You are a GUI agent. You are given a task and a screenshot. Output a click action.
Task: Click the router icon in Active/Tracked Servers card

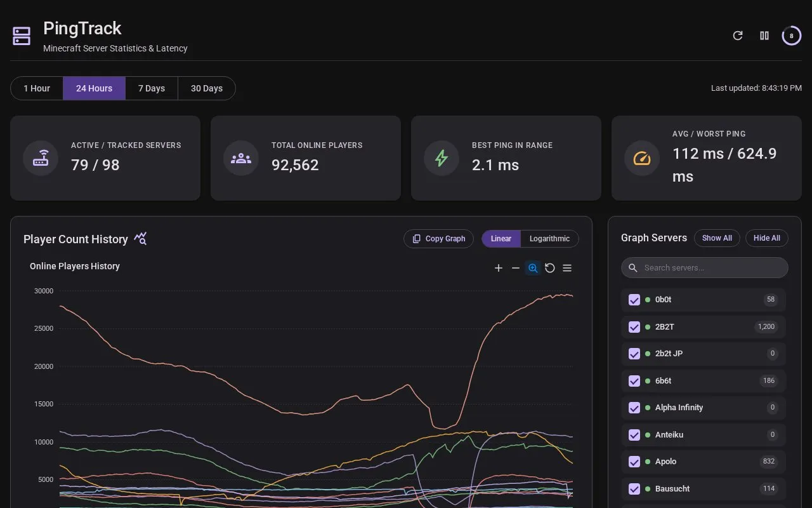[x=41, y=158]
